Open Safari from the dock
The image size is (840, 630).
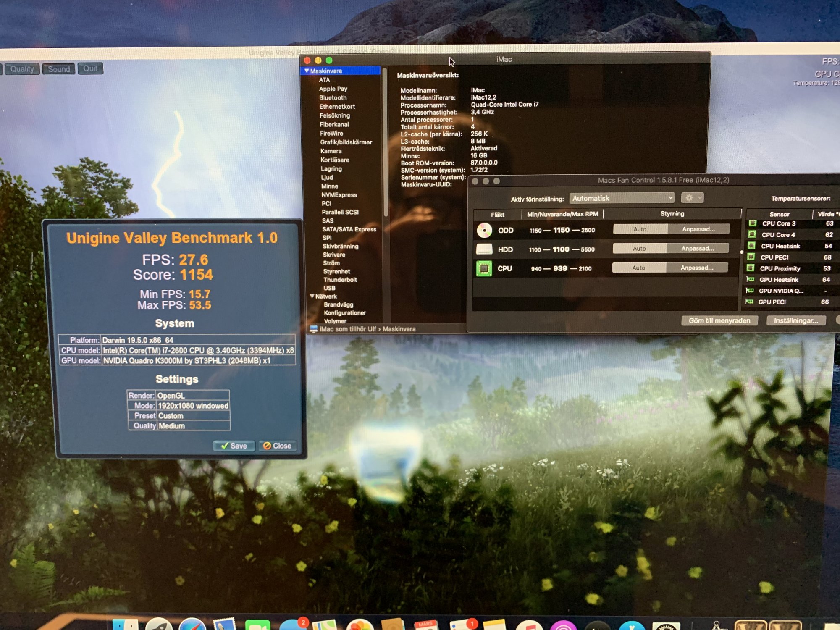coord(192,625)
